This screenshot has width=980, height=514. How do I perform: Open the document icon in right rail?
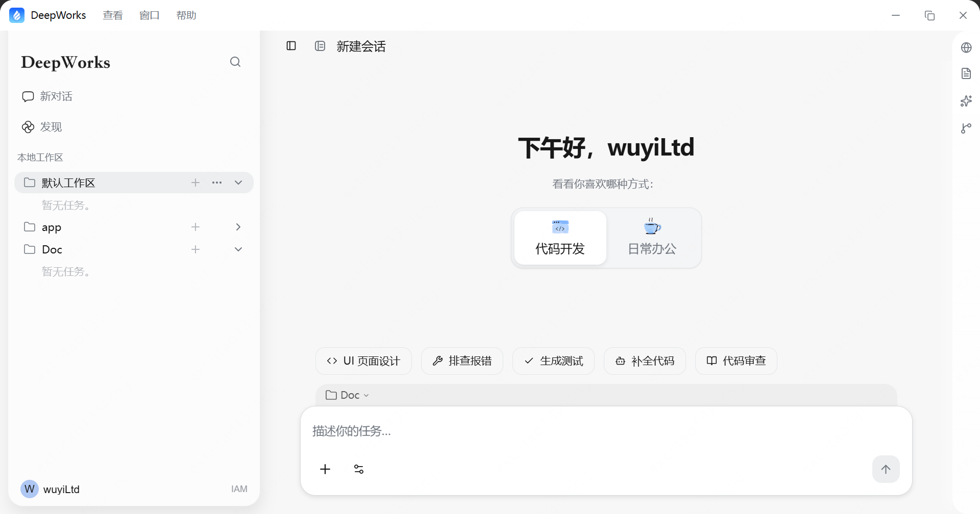pos(966,73)
